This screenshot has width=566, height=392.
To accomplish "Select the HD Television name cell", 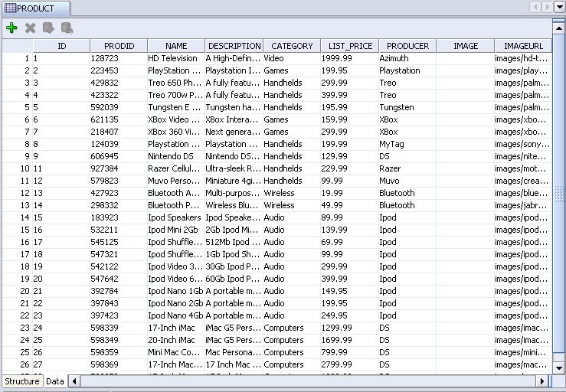I will click(176, 58).
